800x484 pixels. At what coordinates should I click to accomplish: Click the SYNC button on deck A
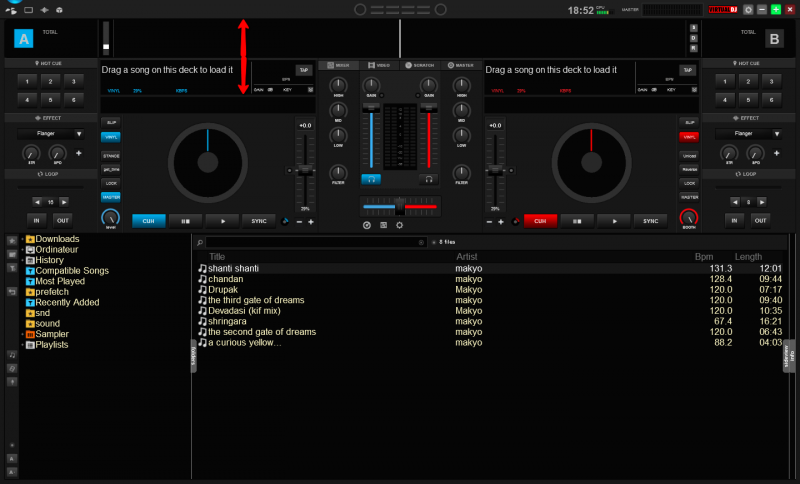pos(260,220)
